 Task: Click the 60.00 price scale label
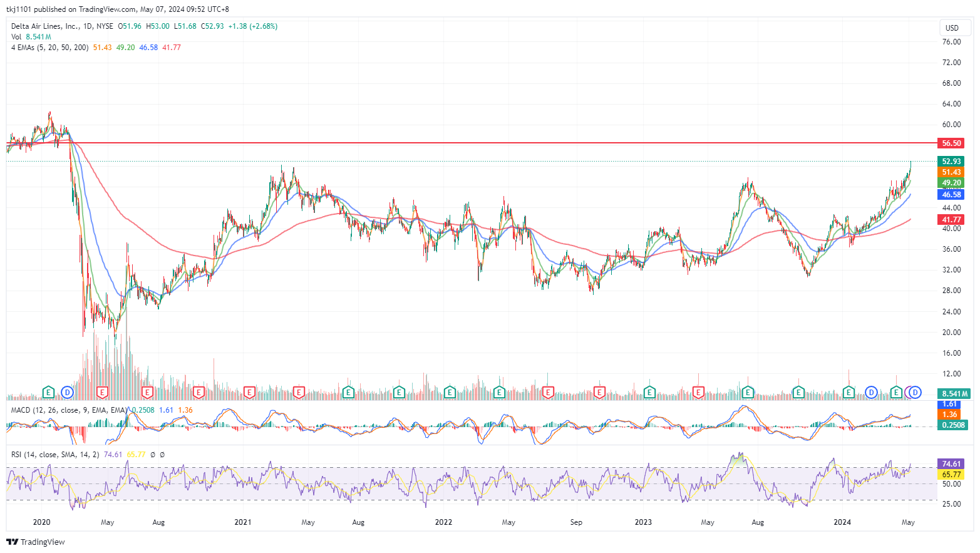point(951,125)
